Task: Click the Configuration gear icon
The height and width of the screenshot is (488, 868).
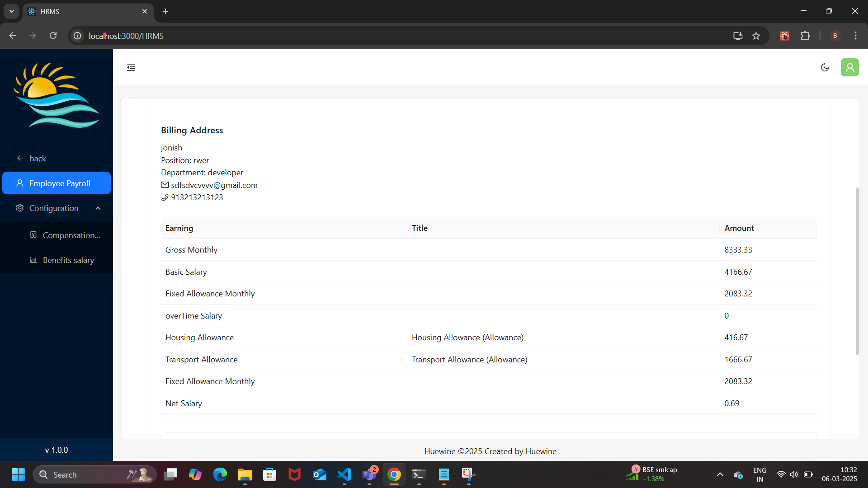Action: pos(20,208)
